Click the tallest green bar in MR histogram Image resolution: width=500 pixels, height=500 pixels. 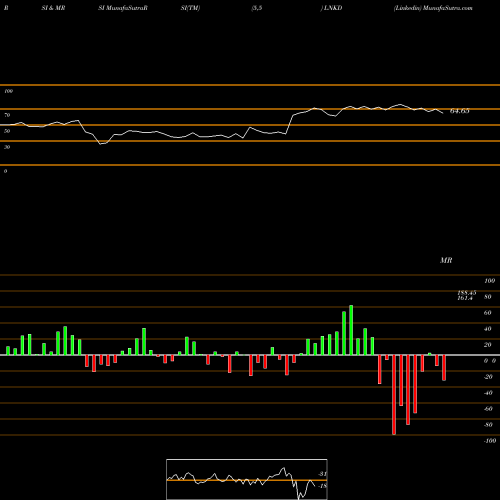(x=351, y=330)
